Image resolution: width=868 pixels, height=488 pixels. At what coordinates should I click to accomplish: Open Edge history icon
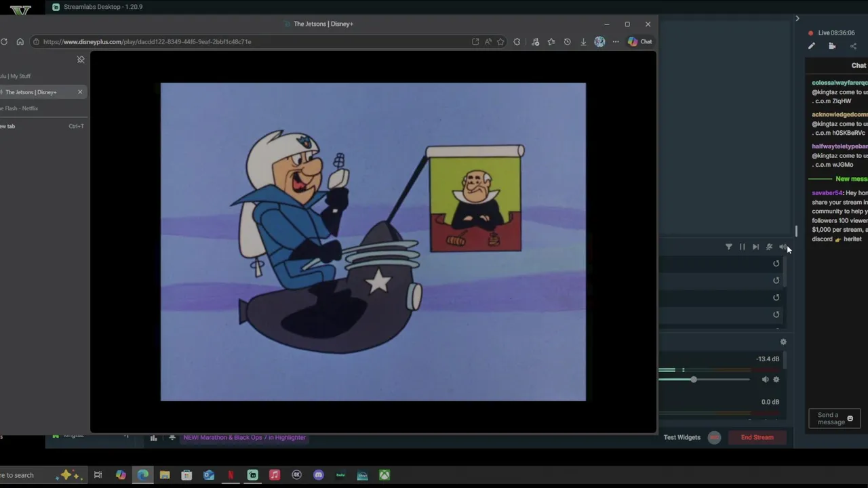click(568, 41)
